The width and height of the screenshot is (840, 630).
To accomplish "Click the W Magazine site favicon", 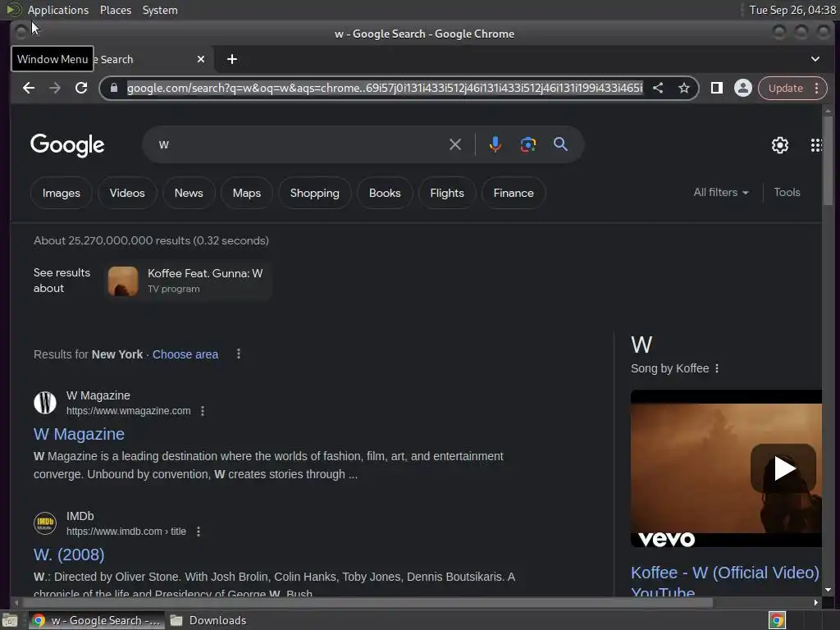I will click(x=45, y=403).
